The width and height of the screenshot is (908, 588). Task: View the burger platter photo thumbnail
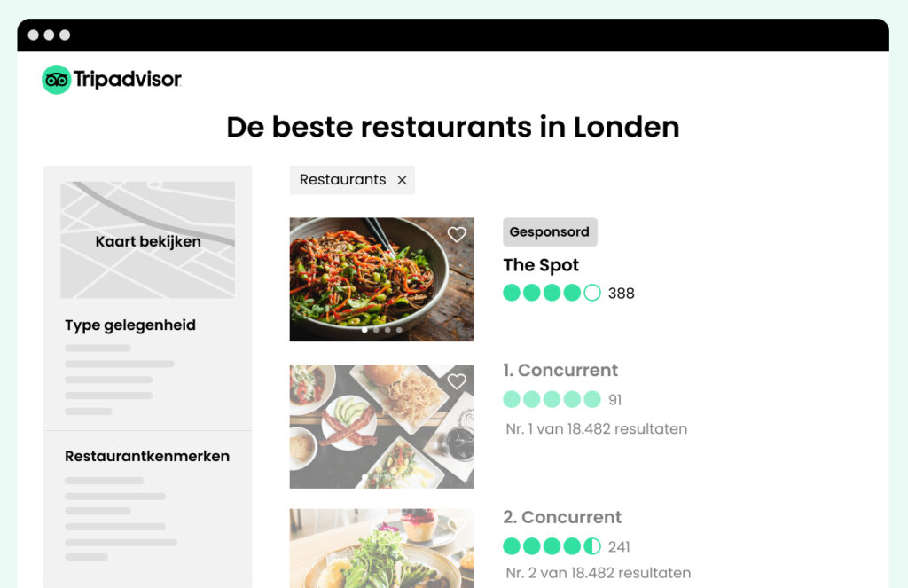pyautogui.click(x=381, y=427)
